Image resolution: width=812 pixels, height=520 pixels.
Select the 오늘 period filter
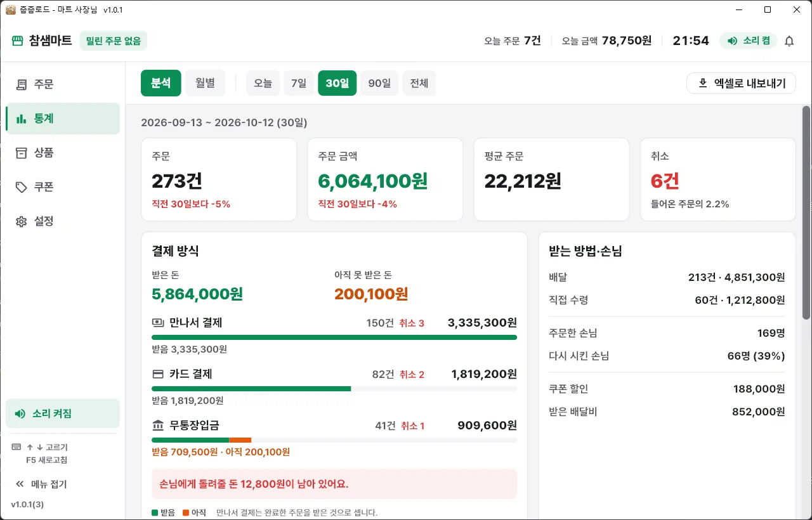click(x=263, y=83)
